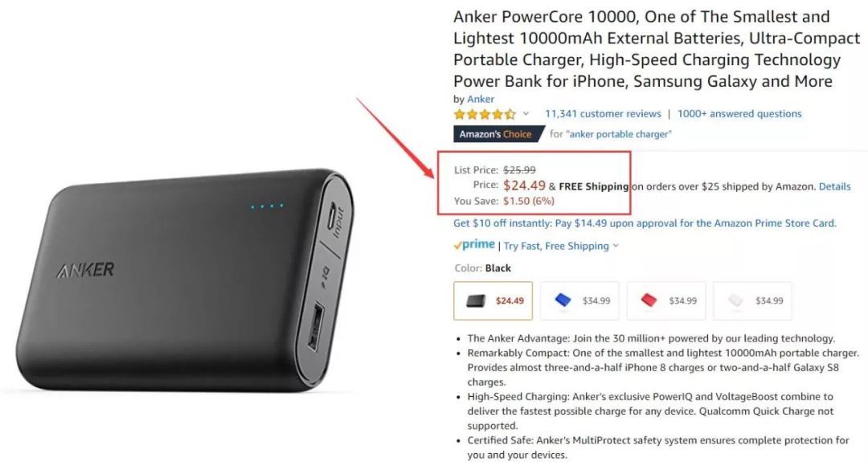The width and height of the screenshot is (868, 462).
Task: Expand Try Fast, Free Shipping dropdown
Action: (x=561, y=246)
